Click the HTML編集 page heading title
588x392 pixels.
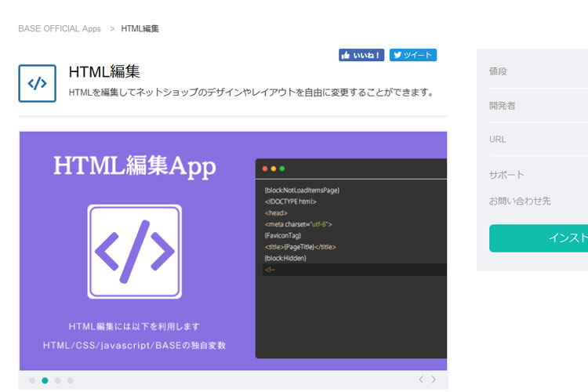(x=104, y=72)
